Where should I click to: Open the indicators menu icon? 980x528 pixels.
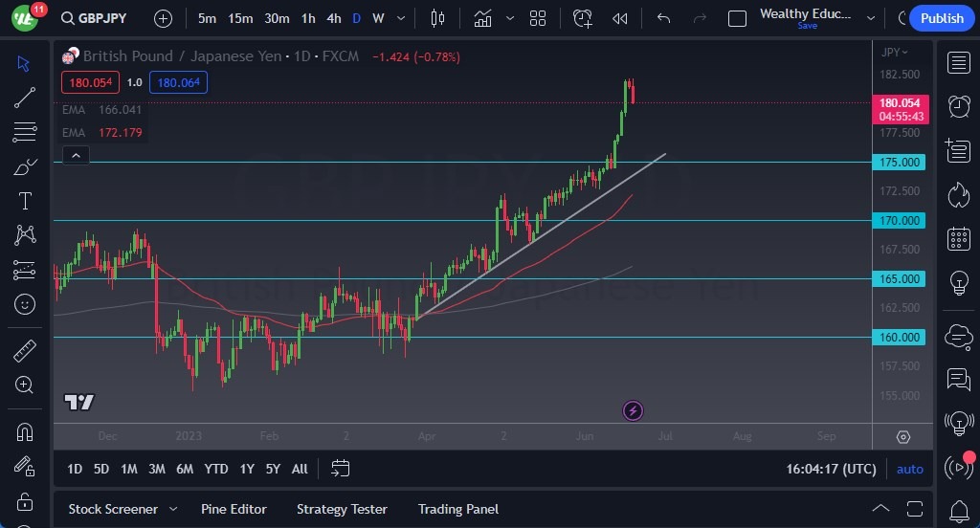click(x=482, y=18)
